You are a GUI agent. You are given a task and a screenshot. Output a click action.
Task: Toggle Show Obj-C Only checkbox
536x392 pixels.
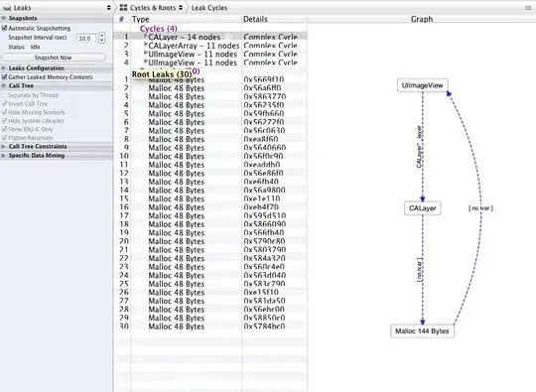coord(4,129)
